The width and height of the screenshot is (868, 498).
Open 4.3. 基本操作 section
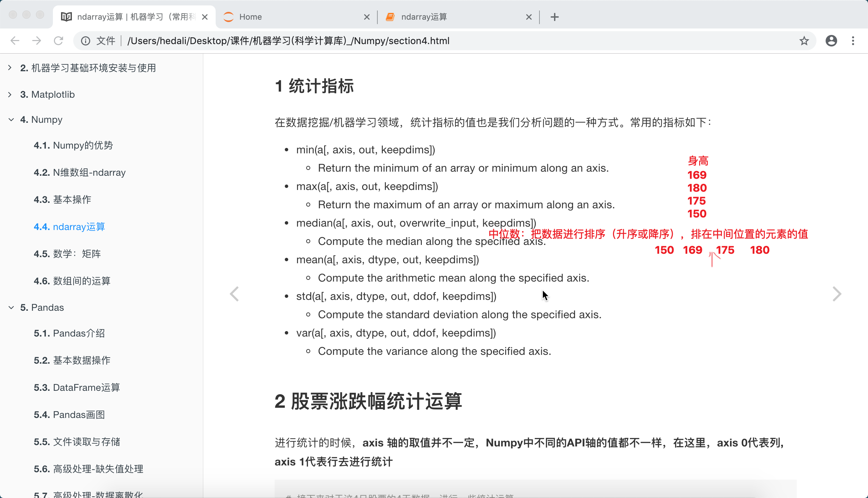62,199
